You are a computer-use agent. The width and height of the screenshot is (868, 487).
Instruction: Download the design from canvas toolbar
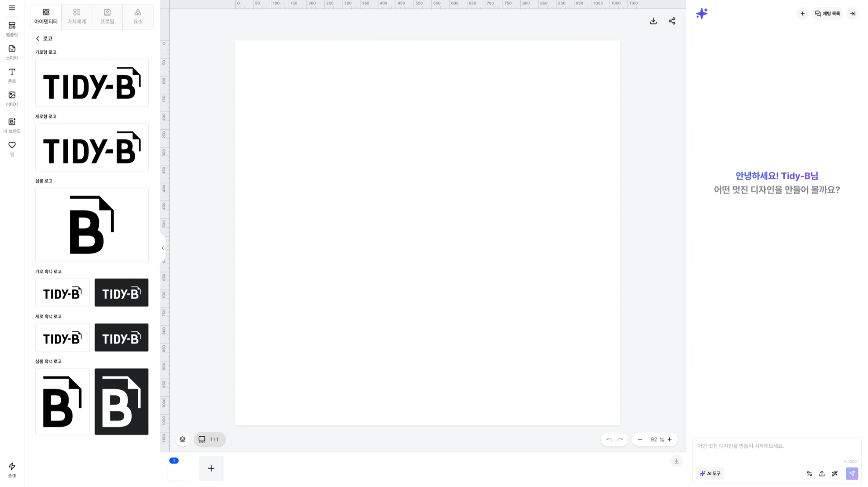(653, 21)
